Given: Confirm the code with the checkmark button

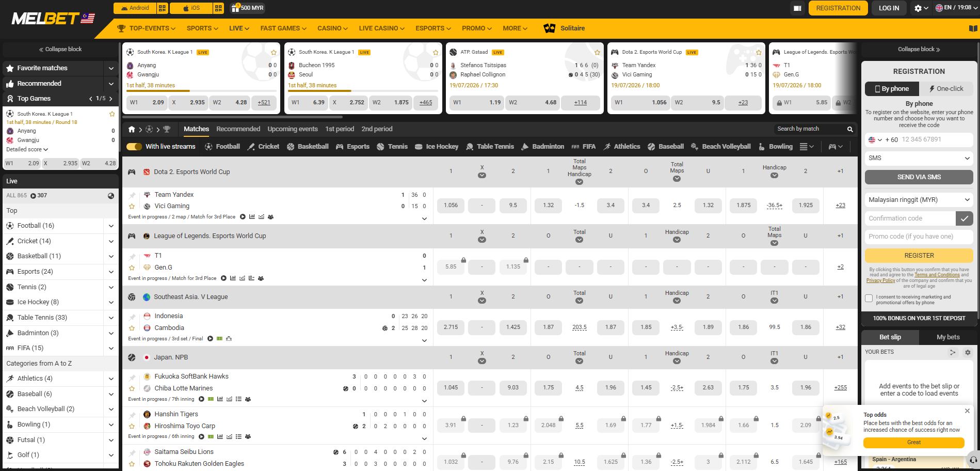Looking at the screenshot, I should (964, 218).
